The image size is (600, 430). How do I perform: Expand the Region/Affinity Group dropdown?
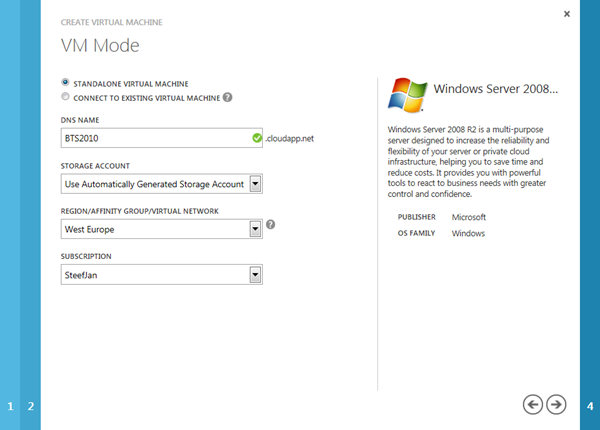pos(255,229)
